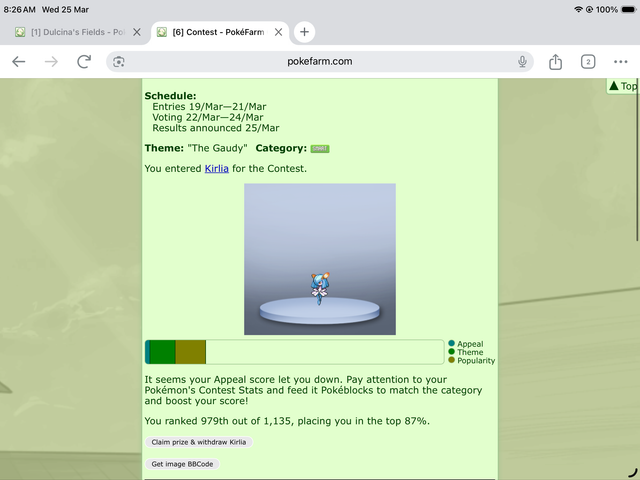Tap the microphone icon in the address bar
Image resolution: width=640 pixels, height=480 pixels.
(522, 62)
